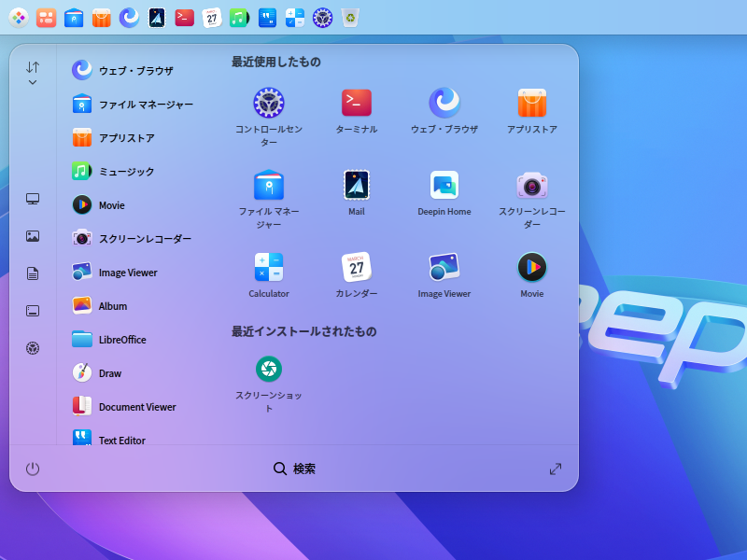Expand the chevron below the sort icon
Image resolution: width=747 pixels, height=560 pixels.
click(33, 83)
